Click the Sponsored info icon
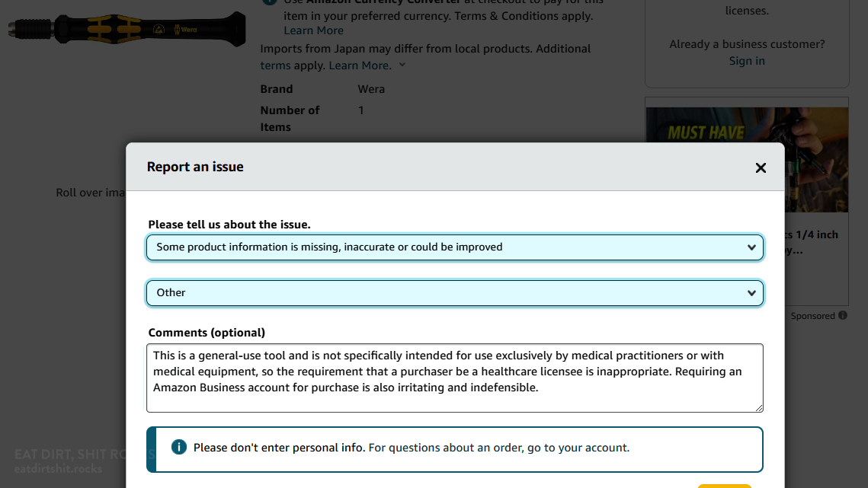Screen dimensions: 868x488 [843, 315]
